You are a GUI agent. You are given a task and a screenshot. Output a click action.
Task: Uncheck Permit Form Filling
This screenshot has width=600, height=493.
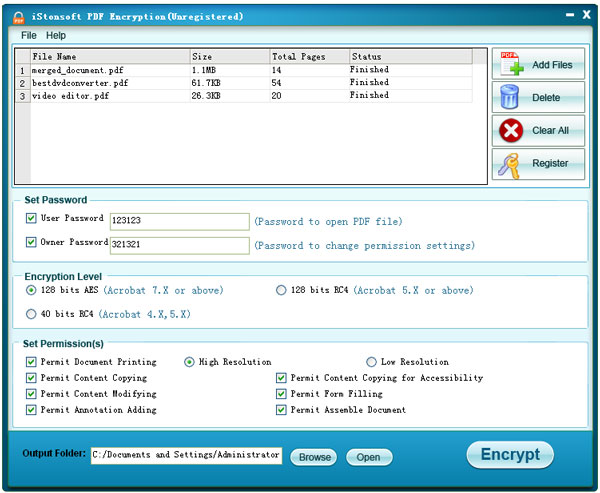pyautogui.click(x=281, y=394)
